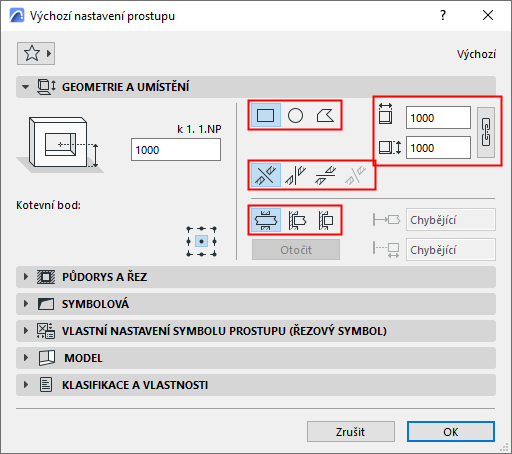Click the custom opening symbol settings icon
This screenshot has height=454, width=512.
46,331
